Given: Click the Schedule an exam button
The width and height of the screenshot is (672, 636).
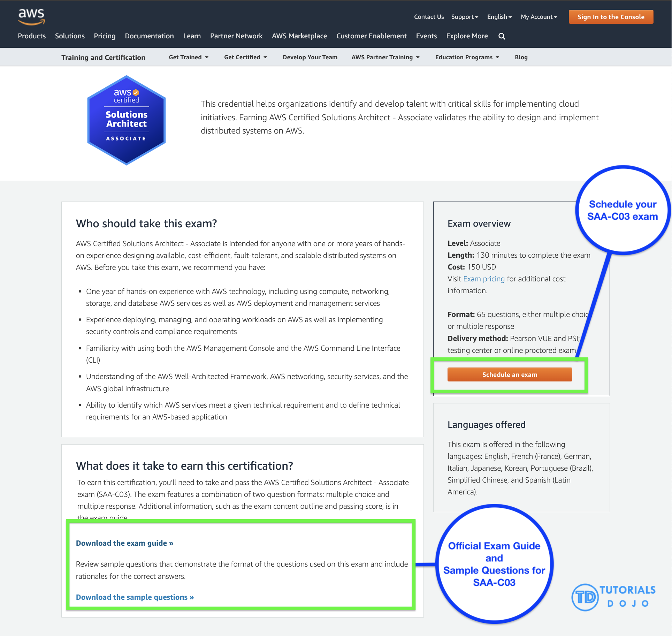Looking at the screenshot, I should (x=510, y=374).
